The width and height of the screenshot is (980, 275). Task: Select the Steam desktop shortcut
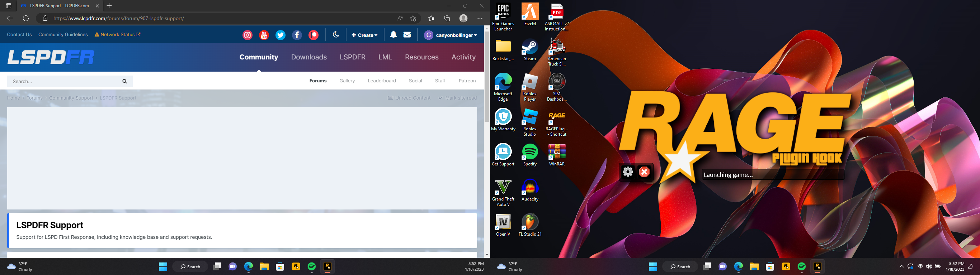pyautogui.click(x=530, y=50)
